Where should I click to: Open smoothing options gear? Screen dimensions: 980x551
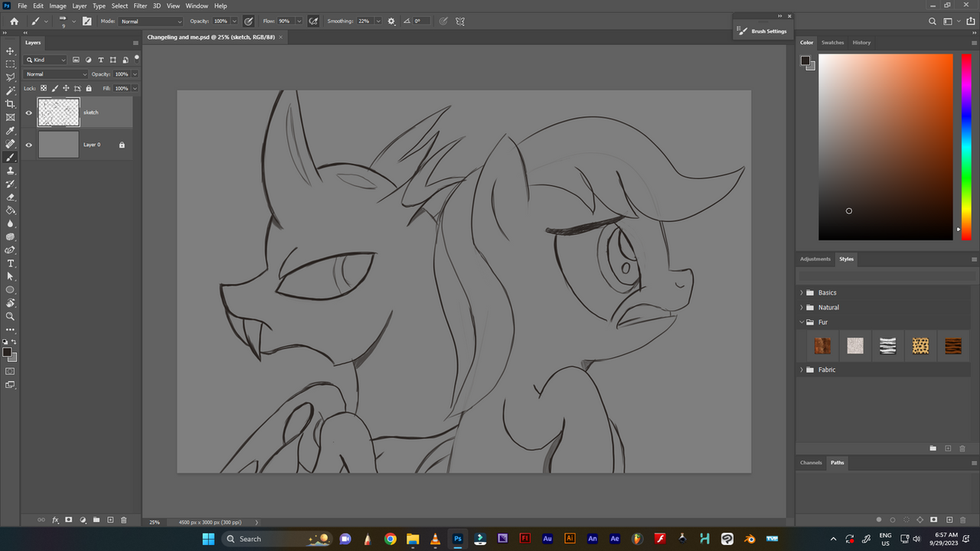click(392, 21)
